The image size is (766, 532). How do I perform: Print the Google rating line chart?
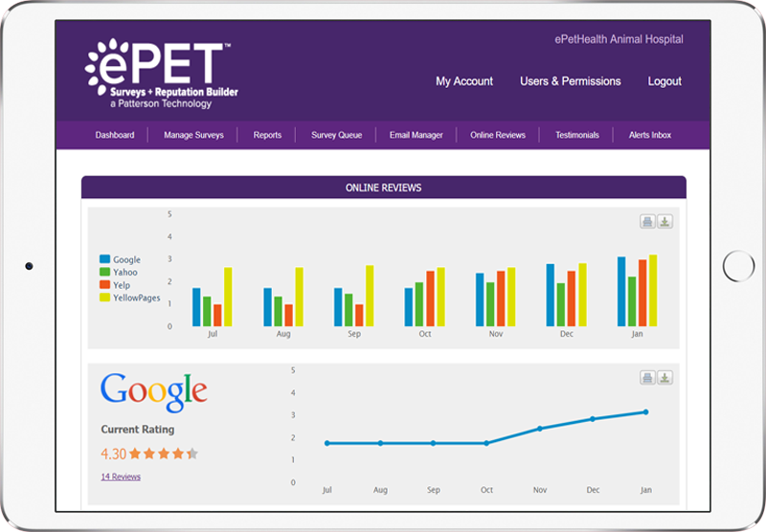(647, 377)
